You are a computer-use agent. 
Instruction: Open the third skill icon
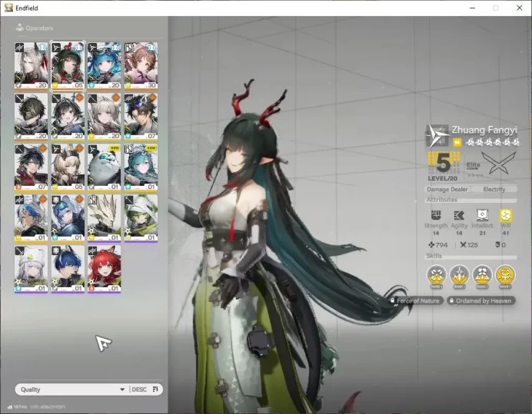tap(482, 275)
